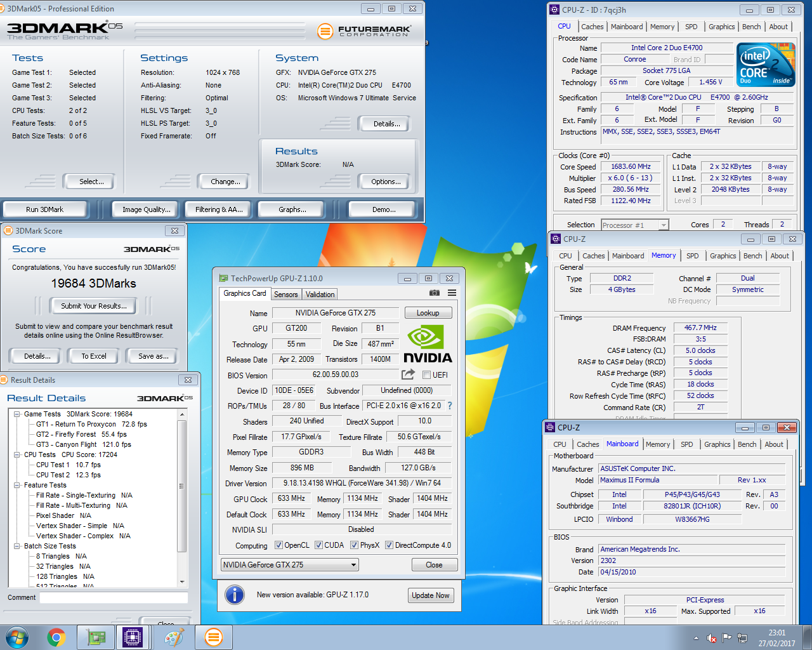
Task: Click the Bus Interface question mark icon
Action: (450, 406)
